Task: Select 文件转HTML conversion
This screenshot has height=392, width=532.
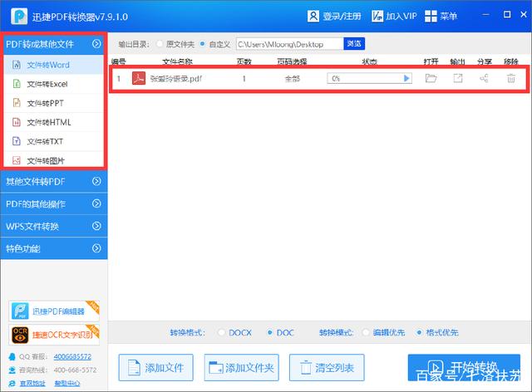Action: click(53, 122)
